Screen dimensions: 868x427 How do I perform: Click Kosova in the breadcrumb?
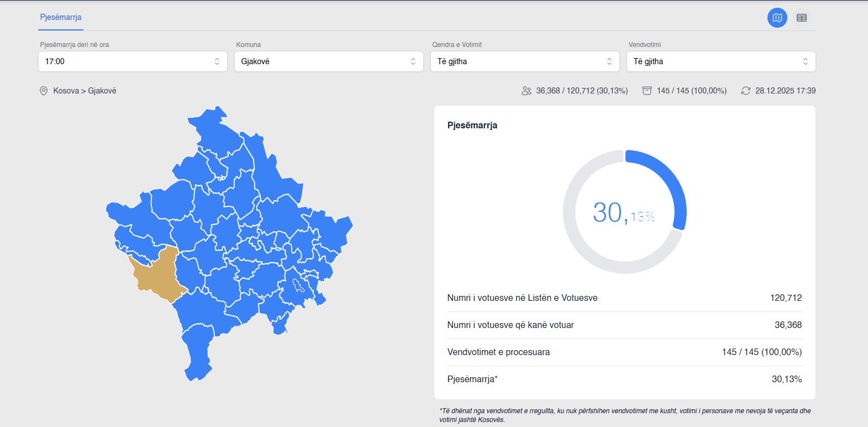[x=66, y=91]
